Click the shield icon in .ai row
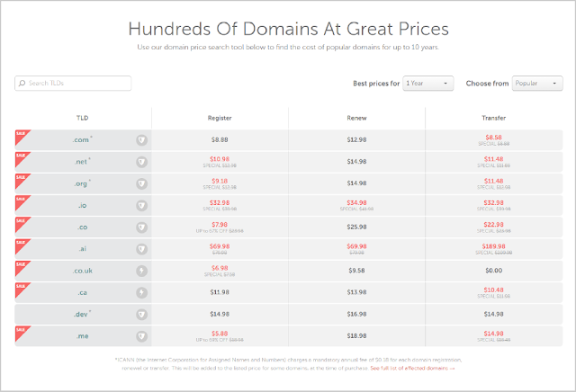Image resolution: width=576 pixels, height=392 pixels. point(142,249)
